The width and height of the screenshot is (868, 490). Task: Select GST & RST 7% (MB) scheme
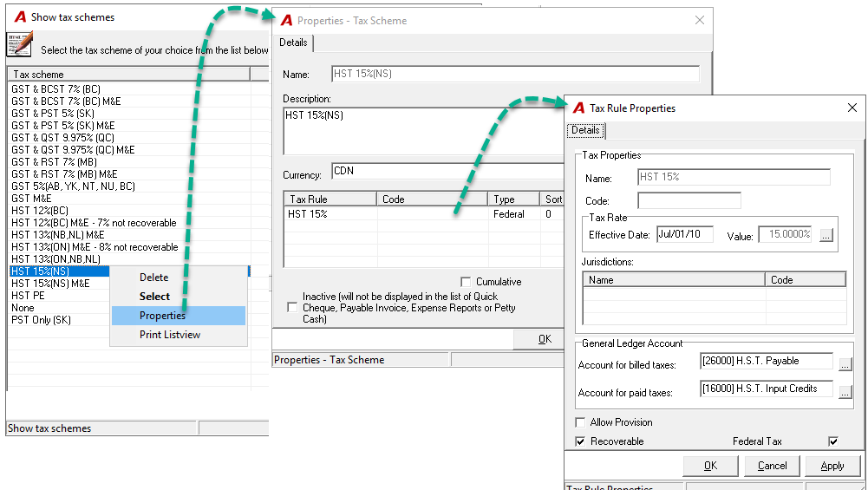point(55,162)
